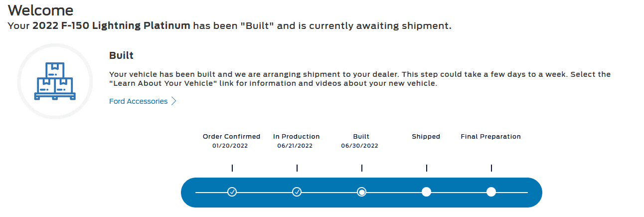Click the Final Preparation step label
The height and width of the screenshot is (217, 644).
tap(490, 136)
